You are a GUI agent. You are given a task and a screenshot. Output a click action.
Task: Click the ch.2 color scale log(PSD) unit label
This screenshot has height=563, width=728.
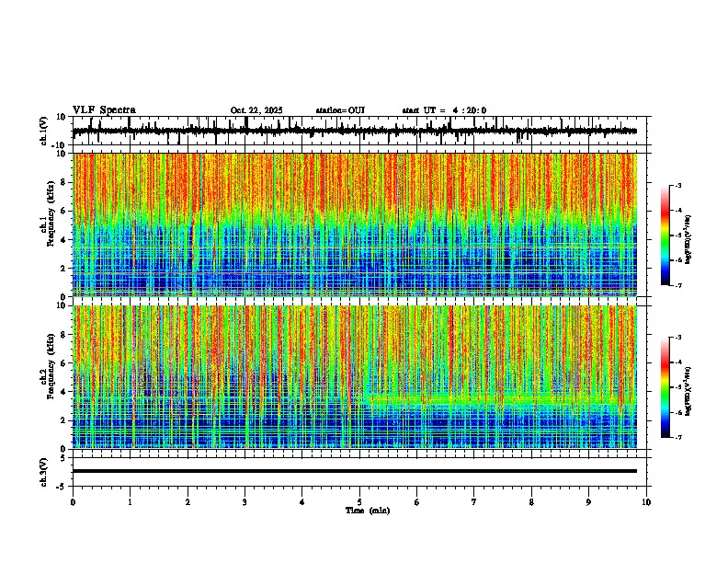coord(688,391)
